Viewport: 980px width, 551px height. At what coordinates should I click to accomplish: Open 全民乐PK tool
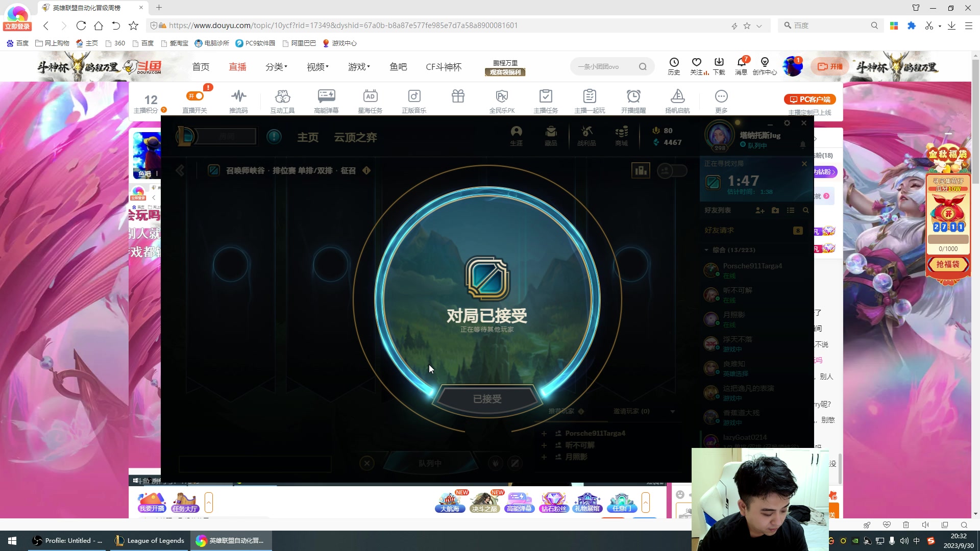click(502, 101)
